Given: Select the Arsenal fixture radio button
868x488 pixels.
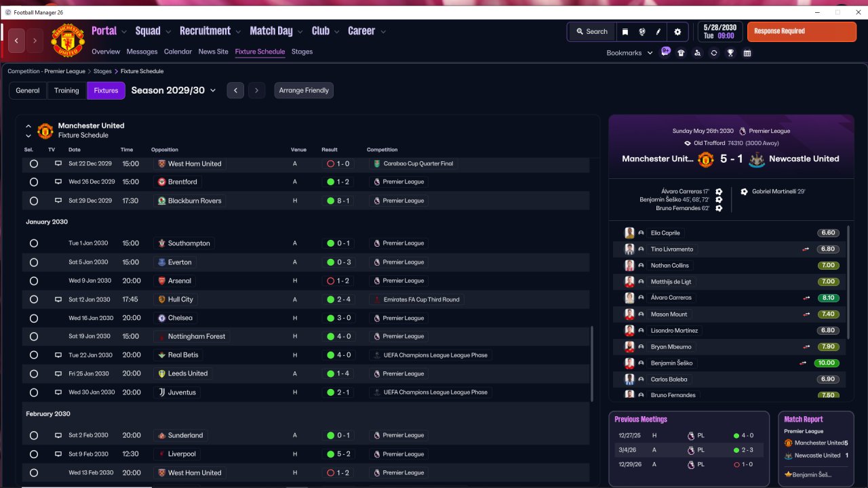Looking at the screenshot, I should coord(34,281).
